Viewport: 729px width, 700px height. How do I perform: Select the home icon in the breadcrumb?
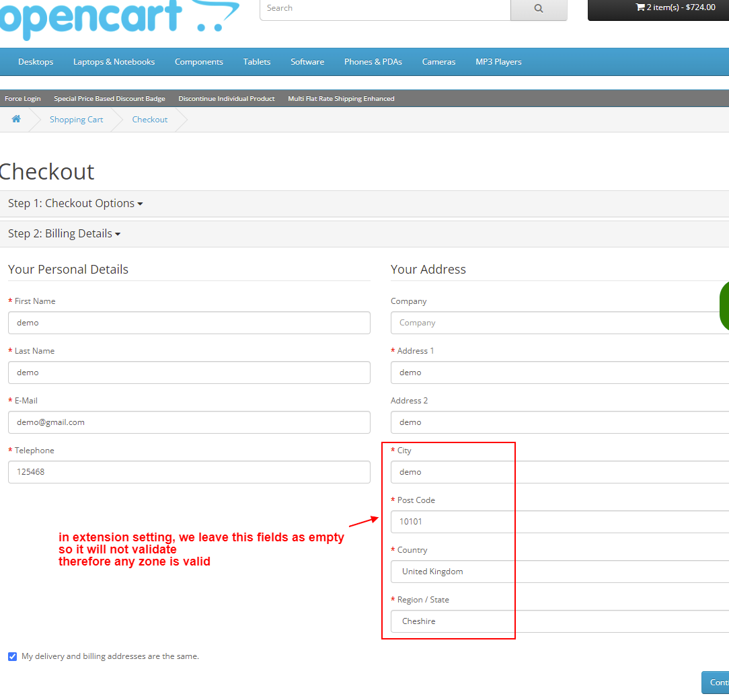coord(16,119)
